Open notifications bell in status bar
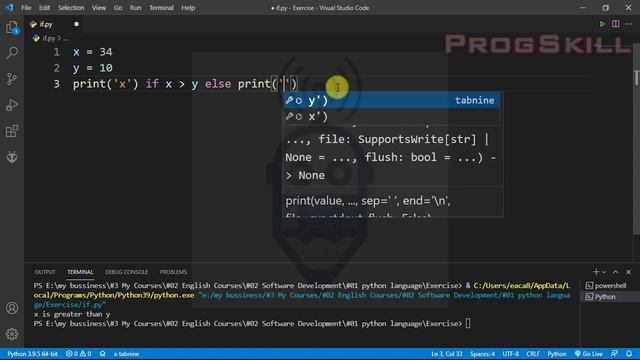Viewport: 640px width, 360px height. tap(629, 353)
